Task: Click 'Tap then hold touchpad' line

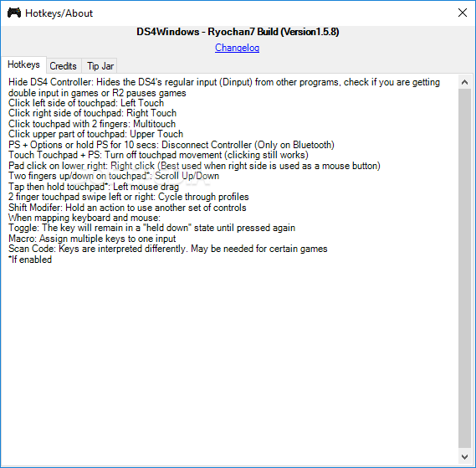Action: coord(94,187)
